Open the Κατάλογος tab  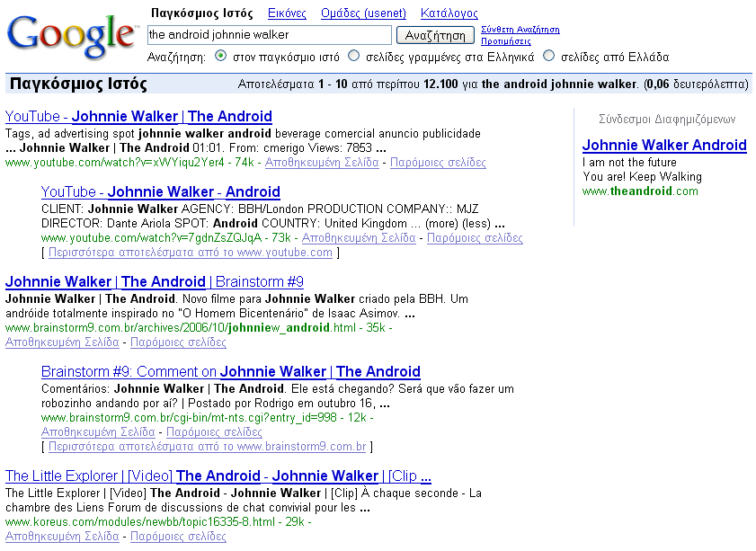pos(449,13)
